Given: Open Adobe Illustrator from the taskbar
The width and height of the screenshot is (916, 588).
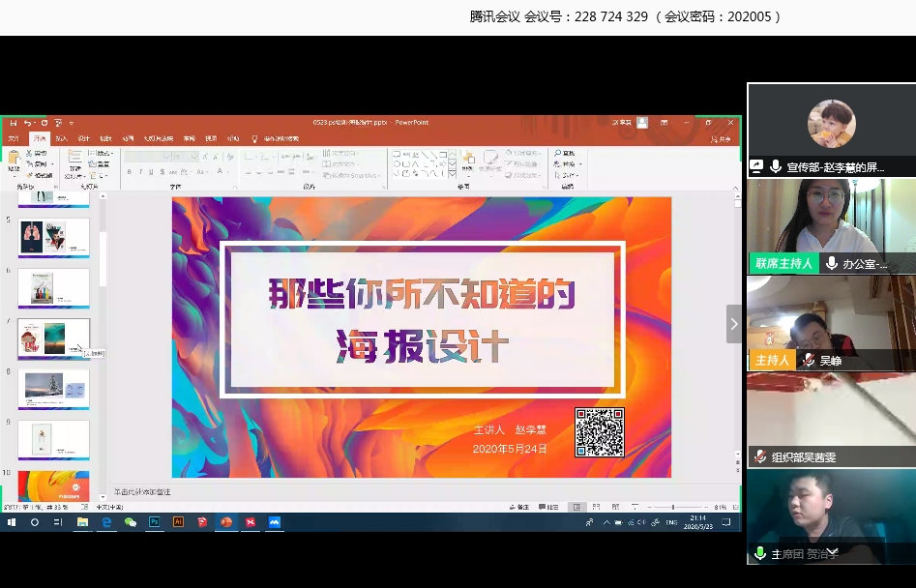Looking at the screenshot, I should click(178, 522).
